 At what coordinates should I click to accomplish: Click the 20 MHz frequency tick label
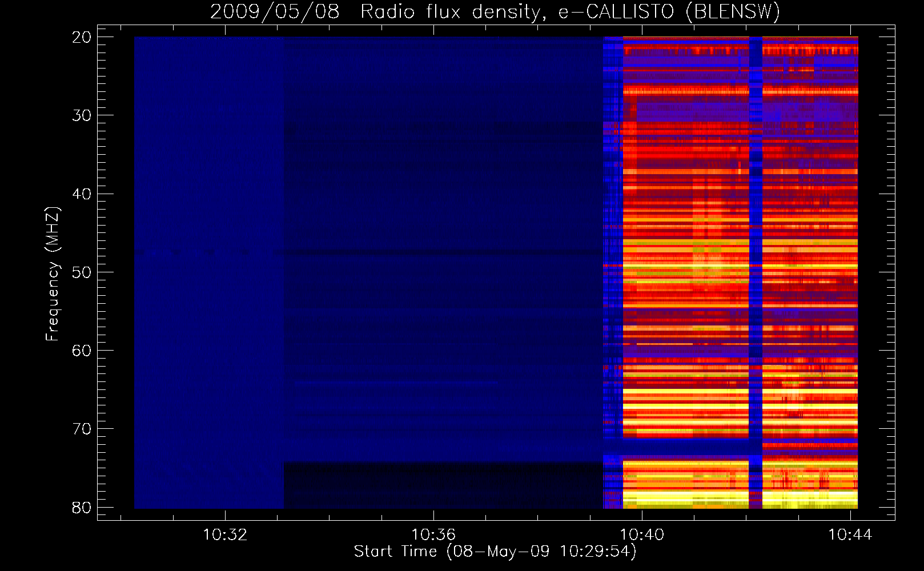pos(82,37)
